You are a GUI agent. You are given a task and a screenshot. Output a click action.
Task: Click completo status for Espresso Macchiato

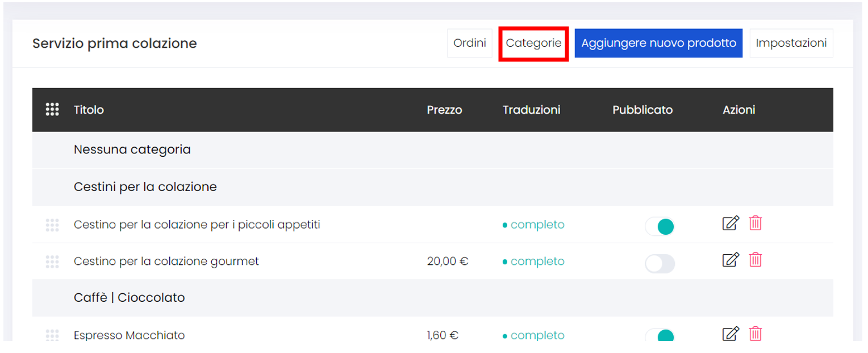point(533,335)
